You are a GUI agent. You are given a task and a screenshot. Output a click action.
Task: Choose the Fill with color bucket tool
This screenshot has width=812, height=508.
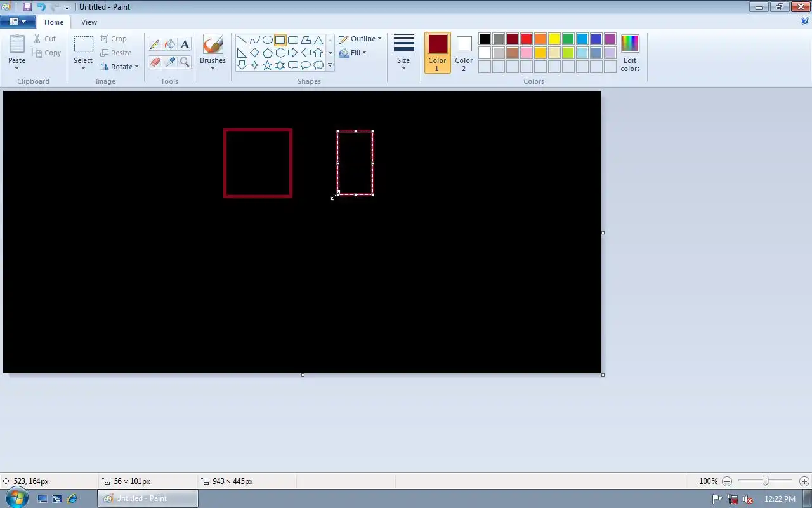point(169,44)
